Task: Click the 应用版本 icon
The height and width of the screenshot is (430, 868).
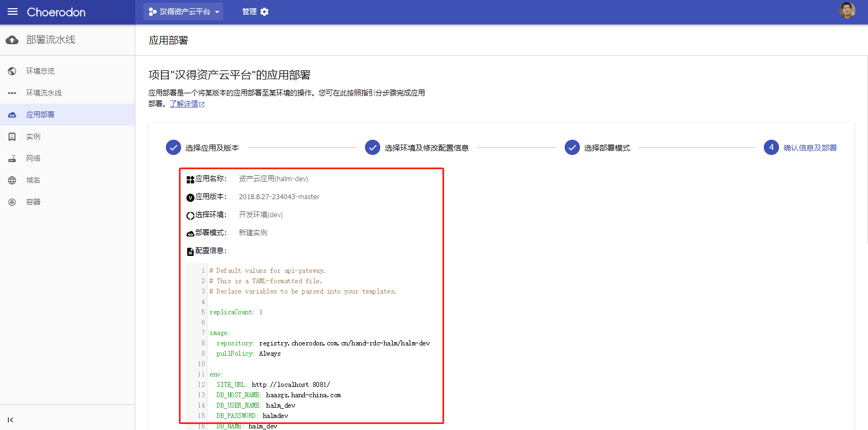Action: 190,198
